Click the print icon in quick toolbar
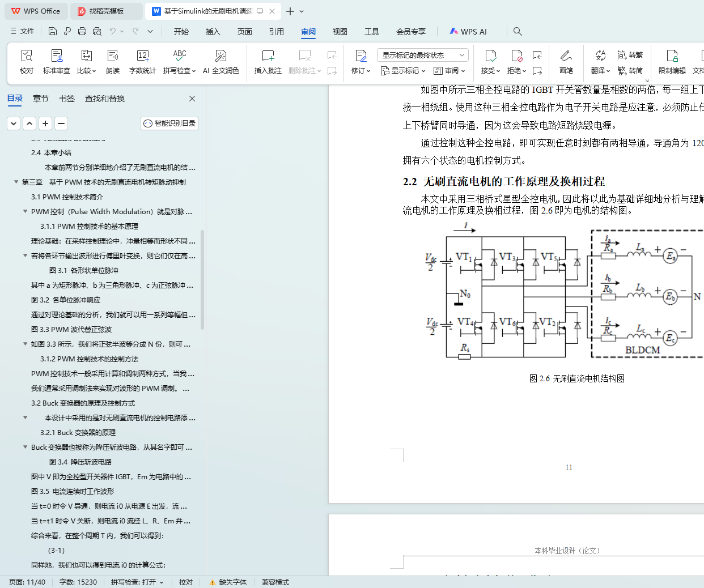This screenshot has width=704, height=588. click(82, 31)
